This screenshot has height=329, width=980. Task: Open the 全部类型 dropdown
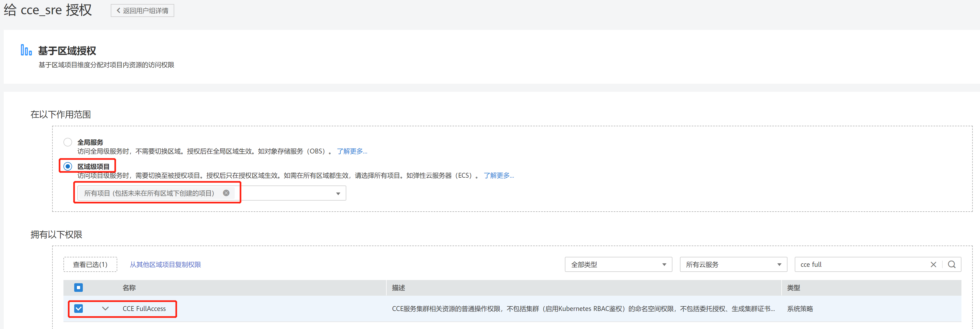(x=618, y=264)
